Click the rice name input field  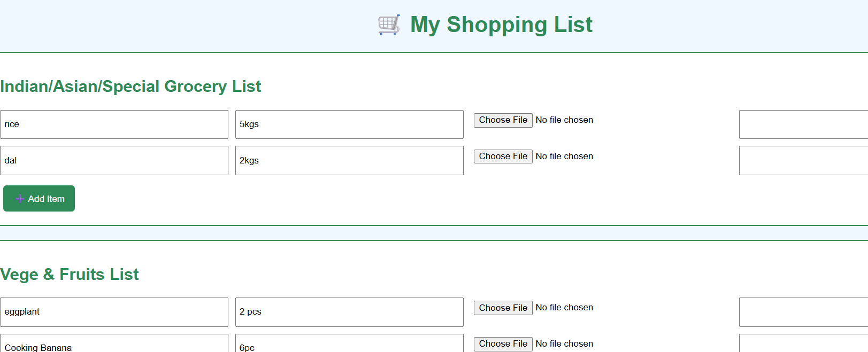coord(114,124)
